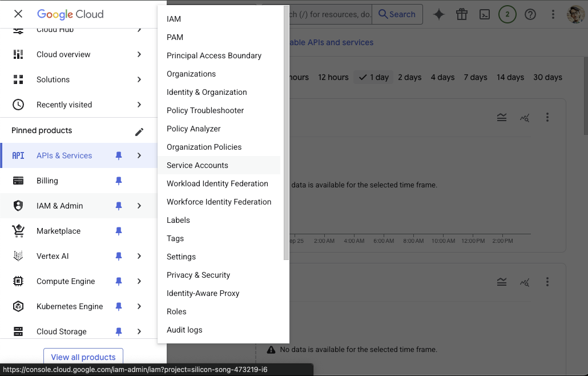
Task: Click the View all products button
Action: click(x=83, y=357)
